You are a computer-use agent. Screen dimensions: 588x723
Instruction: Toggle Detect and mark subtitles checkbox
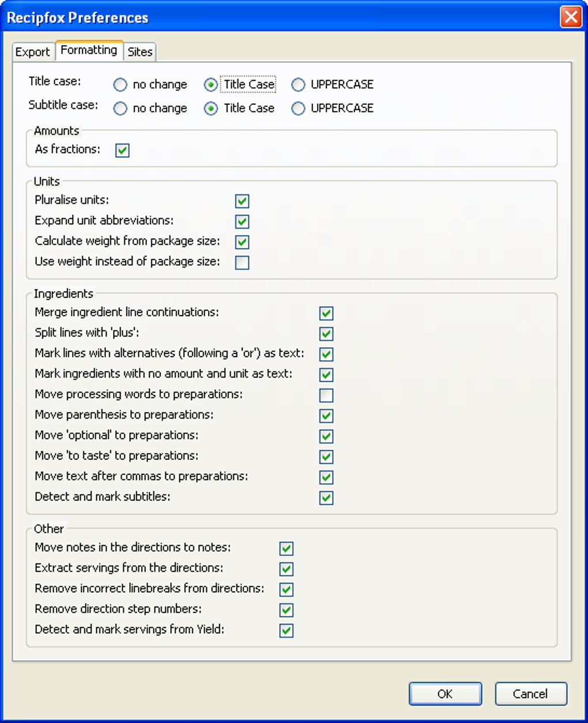pos(326,498)
